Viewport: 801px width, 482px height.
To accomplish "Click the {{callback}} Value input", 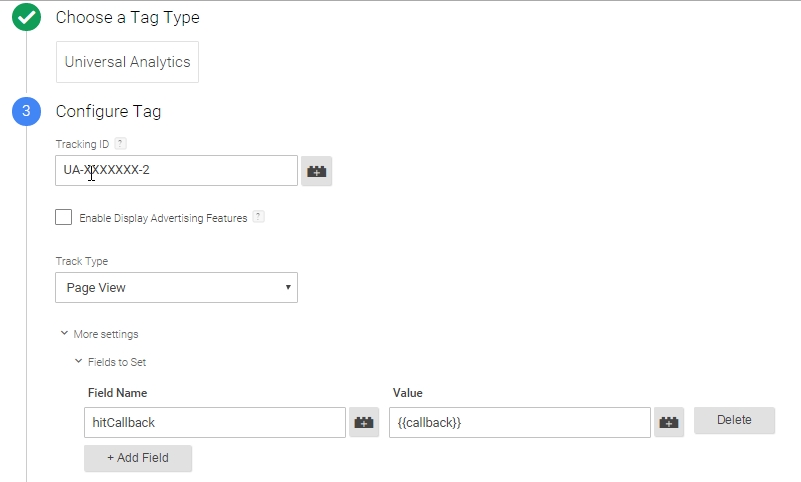I will [x=520, y=422].
